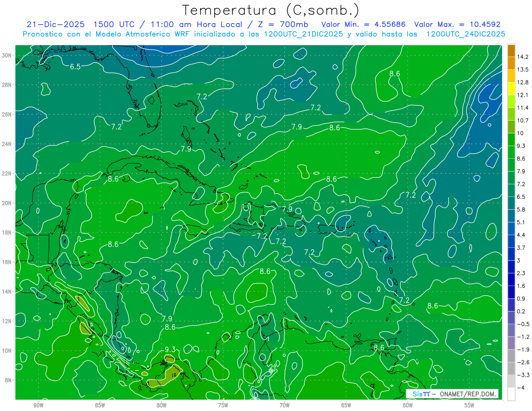Click the '28N' latitude axis label
Image resolution: width=532 pixels, height=411 pixels.
click(8, 85)
